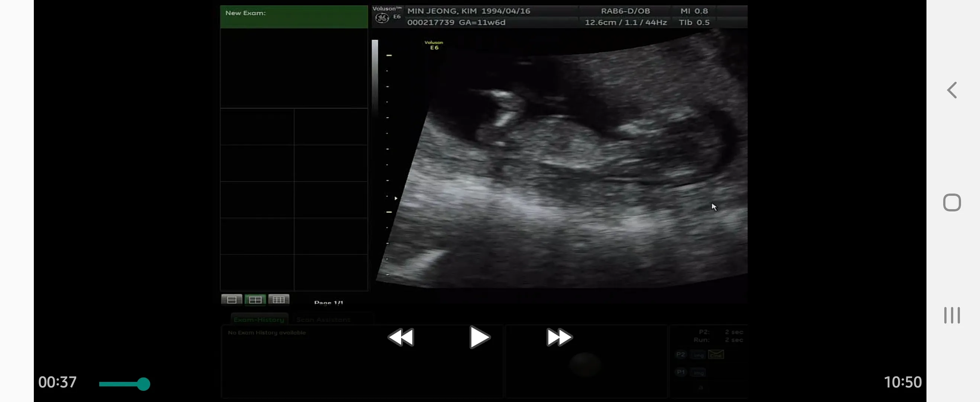Screen dimensions: 980x402
Task: Click the TIb 0.5 value
Action: click(x=694, y=22)
